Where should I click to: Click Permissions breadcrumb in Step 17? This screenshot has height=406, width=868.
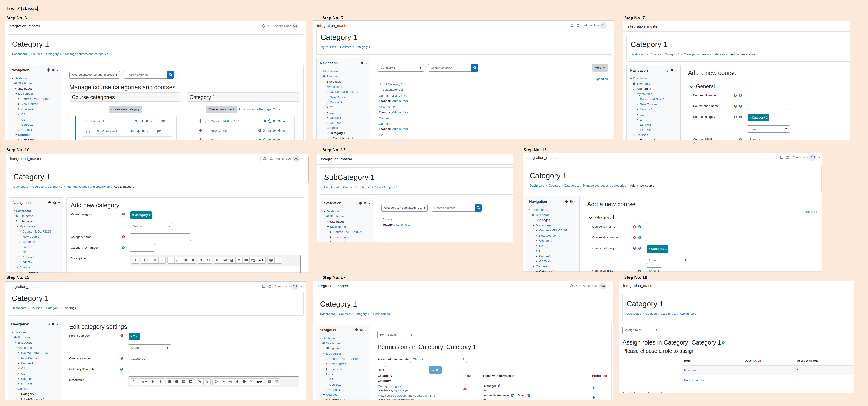[x=381, y=314]
